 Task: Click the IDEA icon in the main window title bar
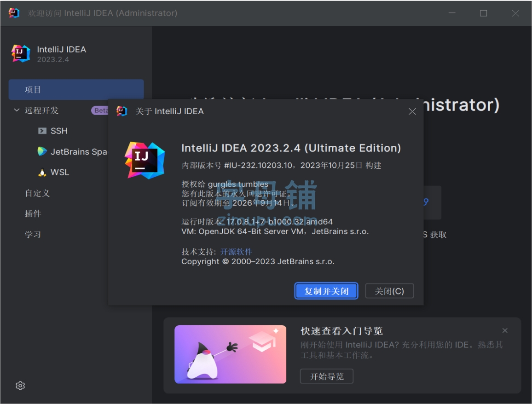click(x=13, y=13)
